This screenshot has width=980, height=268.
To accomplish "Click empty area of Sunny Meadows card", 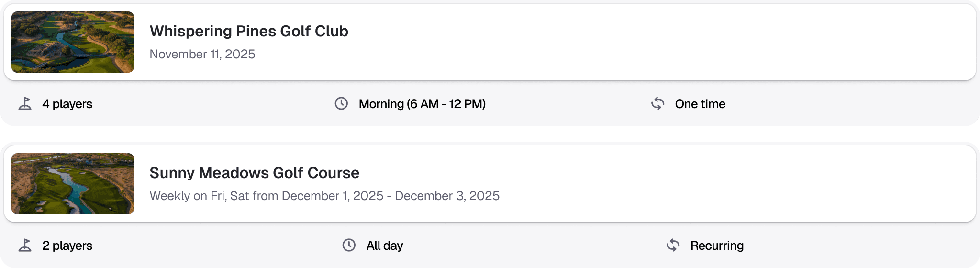I will pos(718,184).
